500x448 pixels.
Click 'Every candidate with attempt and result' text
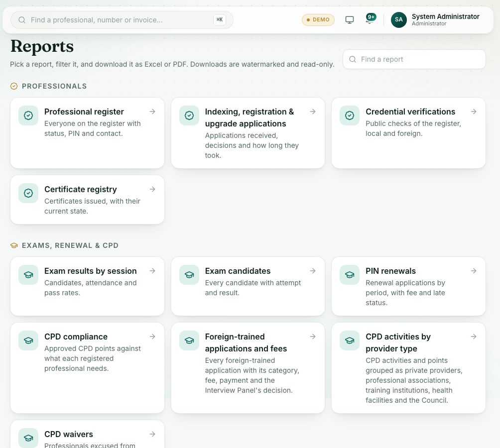[x=253, y=288]
